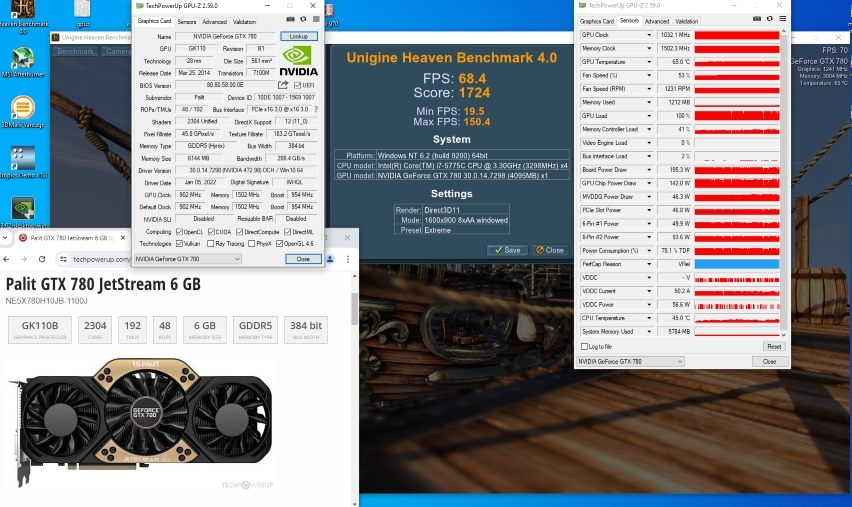This screenshot has height=507, width=852.
Task: Open Benchmark menu in Heaven window
Action: click(x=76, y=51)
